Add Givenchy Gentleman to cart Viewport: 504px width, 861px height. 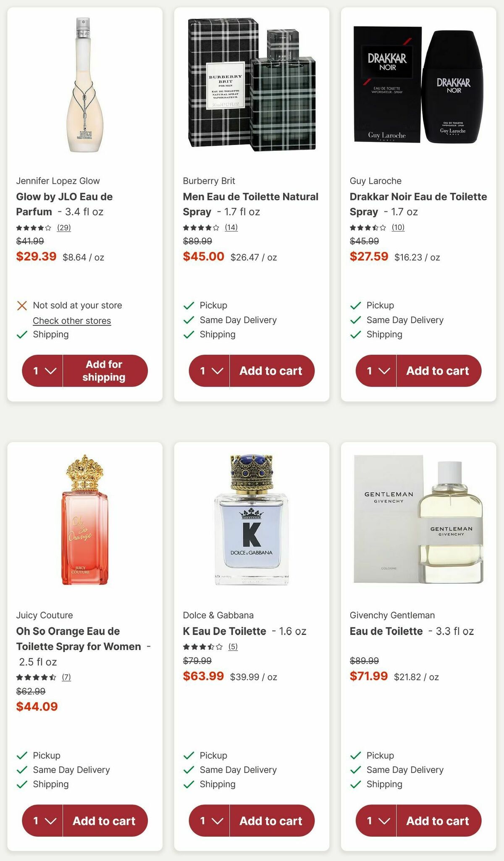(x=438, y=821)
